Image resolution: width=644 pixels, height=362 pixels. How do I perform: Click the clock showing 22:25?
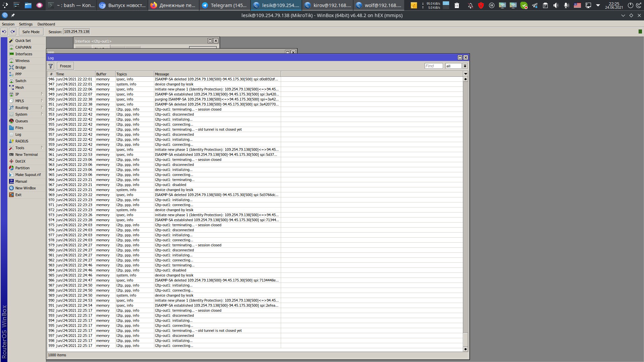(614, 5)
